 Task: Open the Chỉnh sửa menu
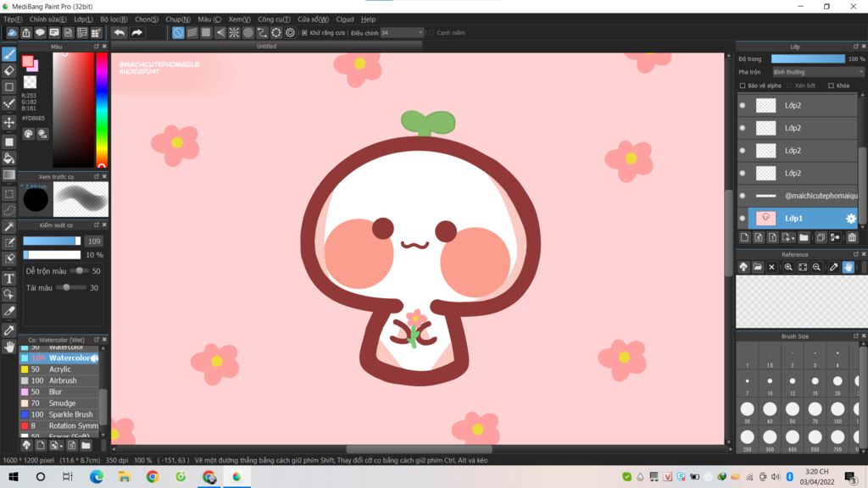(48, 19)
